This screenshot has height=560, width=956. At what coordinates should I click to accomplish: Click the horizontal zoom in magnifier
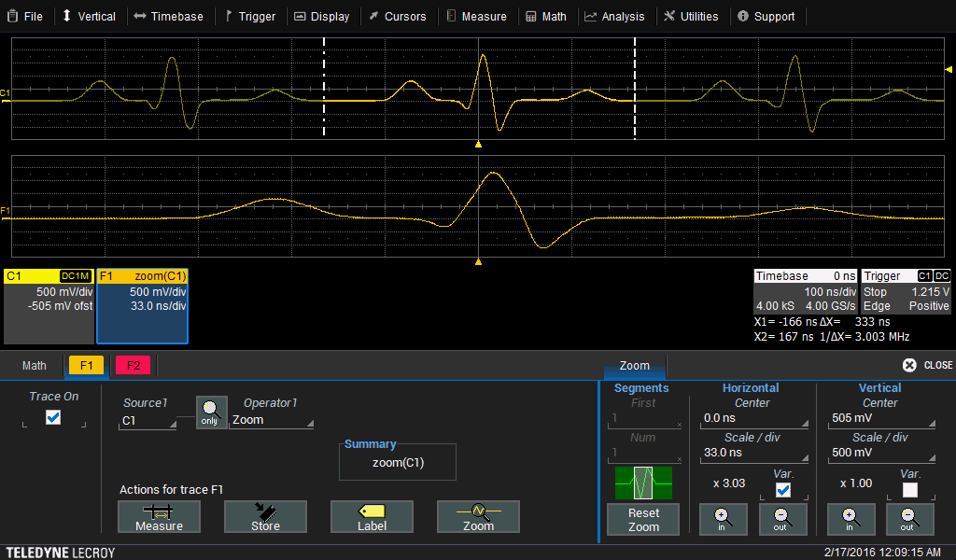pos(722,518)
